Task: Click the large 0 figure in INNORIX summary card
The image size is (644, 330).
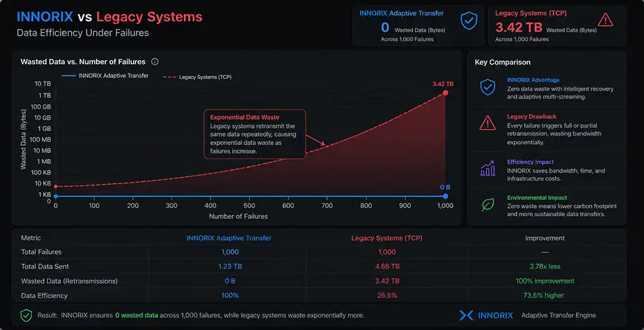Action: (x=385, y=28)
